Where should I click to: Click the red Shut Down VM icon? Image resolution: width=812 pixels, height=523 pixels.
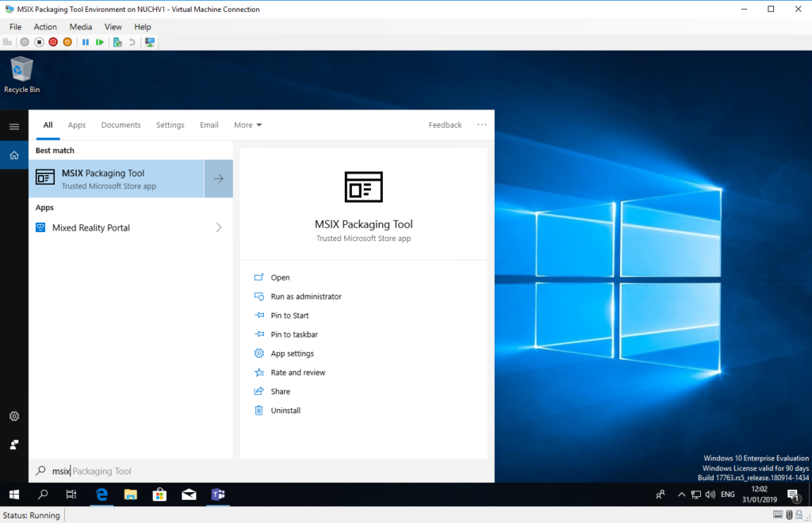53,42
